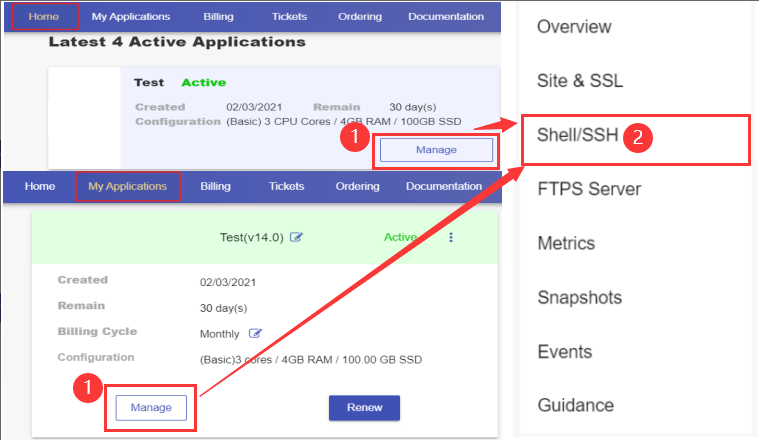Image resolution: width=759 pixels, height=440 pixels.
Task: Open Tickets in lower navigation bar
Action: (286, 186)
